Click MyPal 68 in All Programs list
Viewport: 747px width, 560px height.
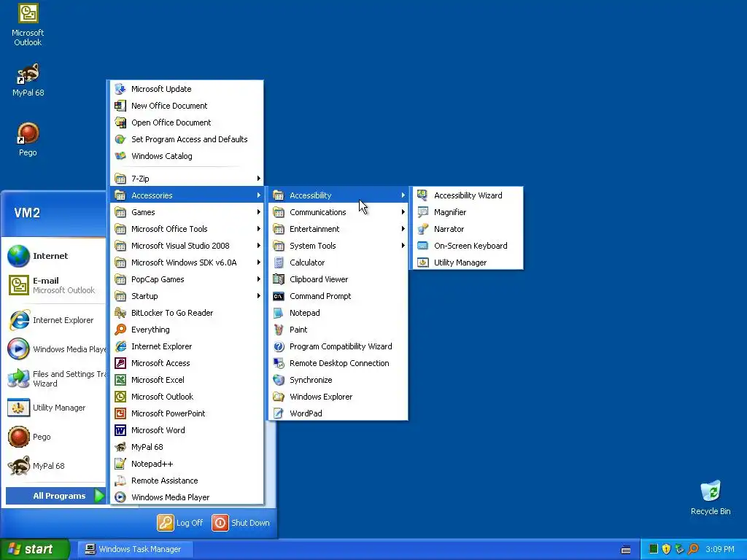(x=187, y=447)
